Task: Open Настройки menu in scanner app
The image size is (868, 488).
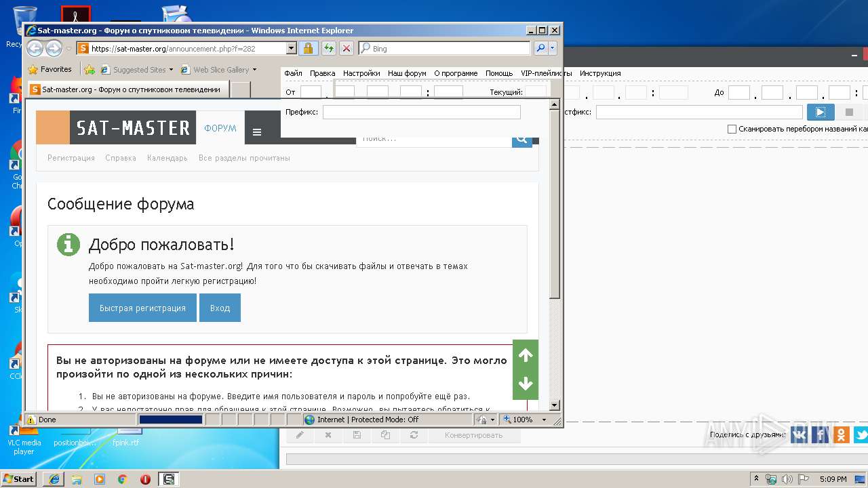Action: coord(361,73)
